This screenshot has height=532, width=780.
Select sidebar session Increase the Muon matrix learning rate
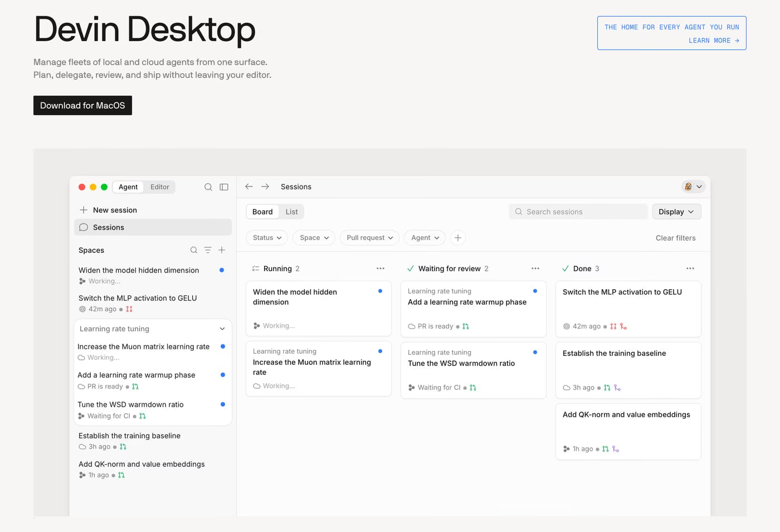[x=153, y=352]
